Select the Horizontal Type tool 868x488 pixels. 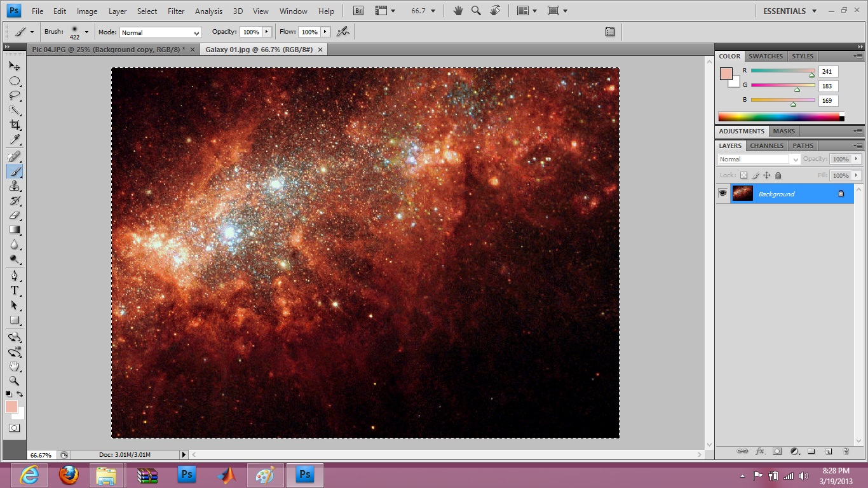pos(15,290)
